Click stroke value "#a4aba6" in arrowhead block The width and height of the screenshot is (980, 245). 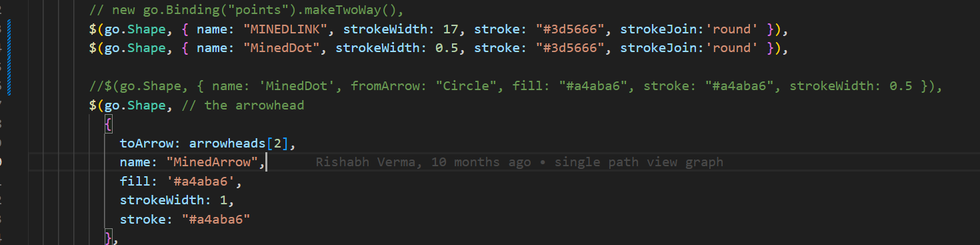point(215,219)
